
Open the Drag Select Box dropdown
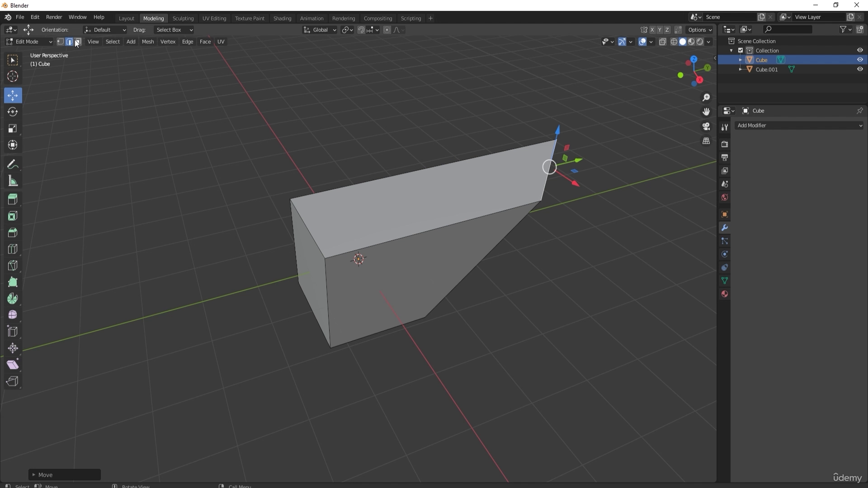tap(174, 30)
